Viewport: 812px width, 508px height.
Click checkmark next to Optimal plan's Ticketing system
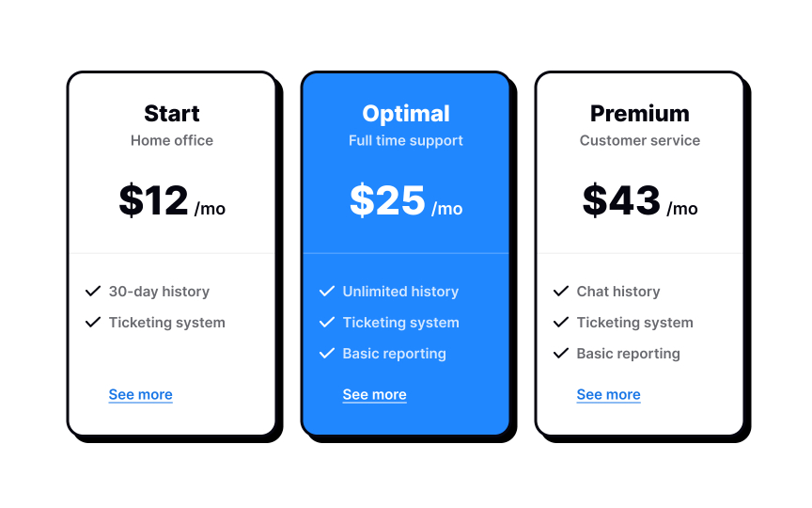click(327, 323)
